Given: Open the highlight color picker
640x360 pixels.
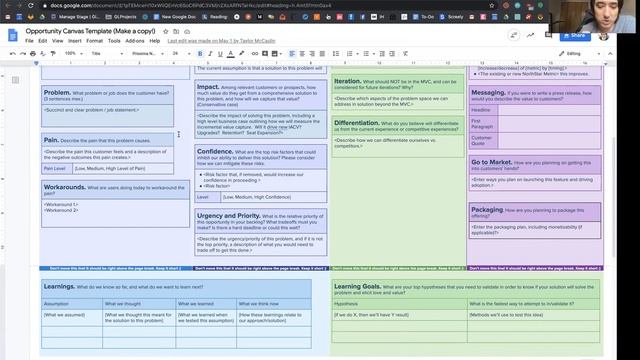Looking at the screenshot, I should [x=242, y=53].
